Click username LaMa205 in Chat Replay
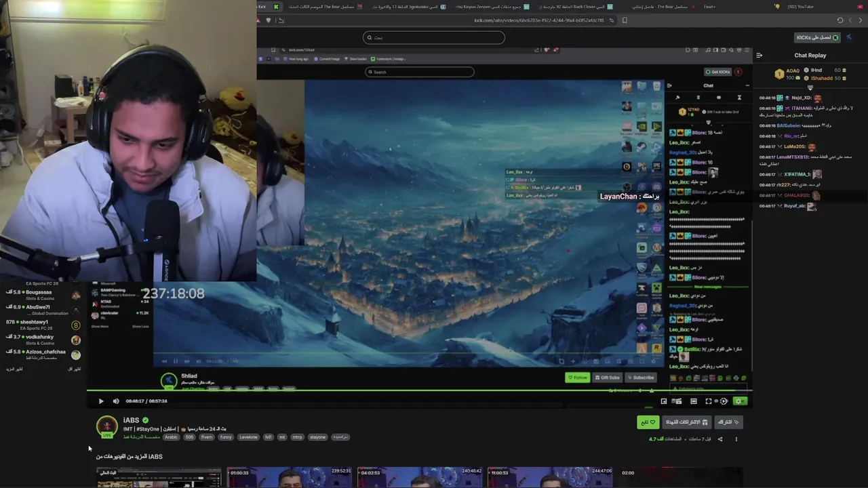The image size is (868, 488). coord(795,147)
